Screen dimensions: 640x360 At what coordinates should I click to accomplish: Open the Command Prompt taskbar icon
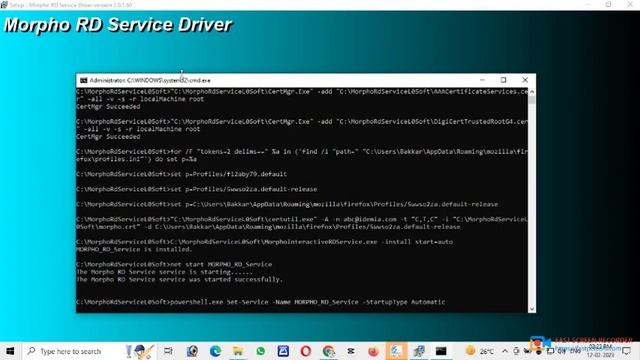[441, 351]
